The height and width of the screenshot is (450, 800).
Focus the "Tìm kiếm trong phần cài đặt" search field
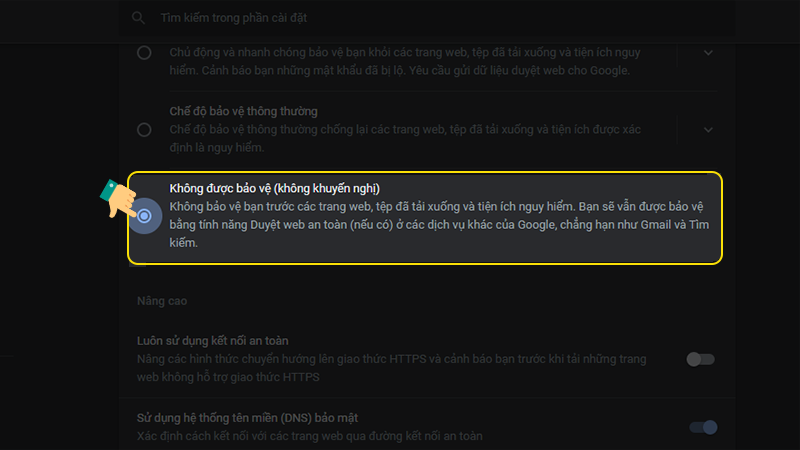tap(428, 18)
